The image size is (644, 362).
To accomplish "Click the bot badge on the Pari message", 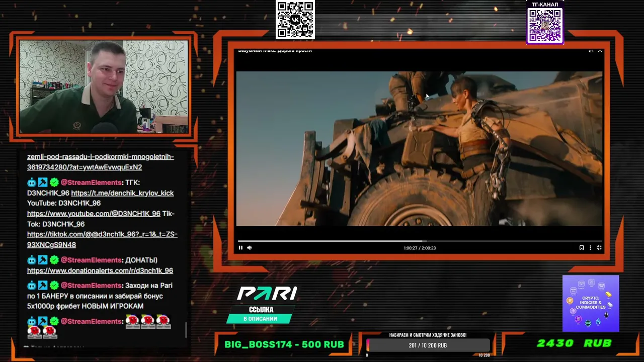I will [x=32, y=286].
